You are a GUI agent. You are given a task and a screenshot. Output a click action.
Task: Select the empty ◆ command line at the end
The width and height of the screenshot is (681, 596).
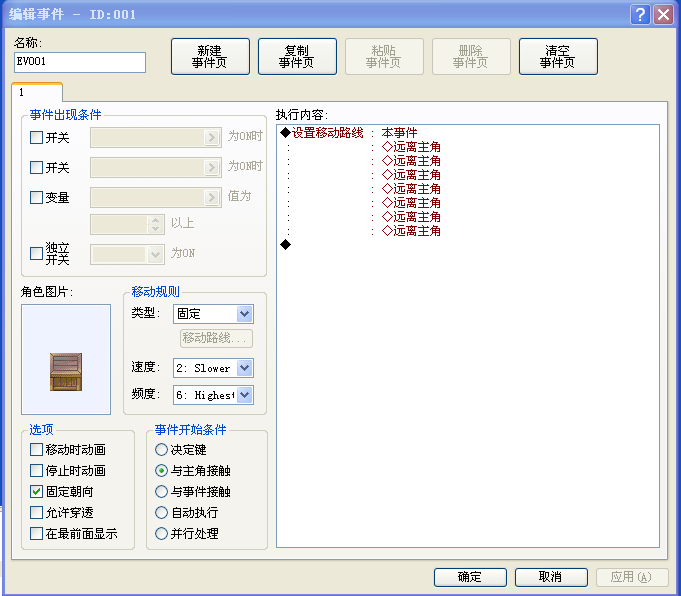tap(468, 245)
